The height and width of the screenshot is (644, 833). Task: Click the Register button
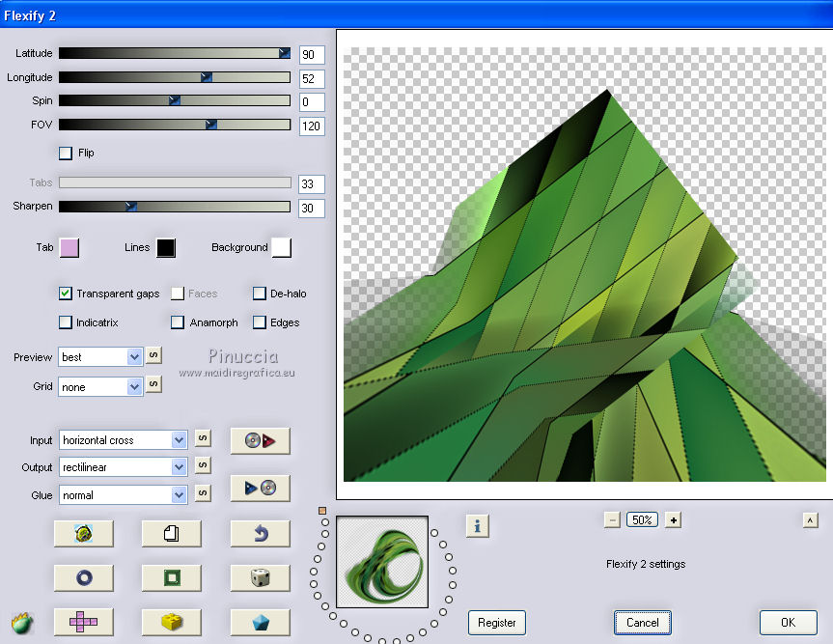pyautogui.click(x=497, y=623)
